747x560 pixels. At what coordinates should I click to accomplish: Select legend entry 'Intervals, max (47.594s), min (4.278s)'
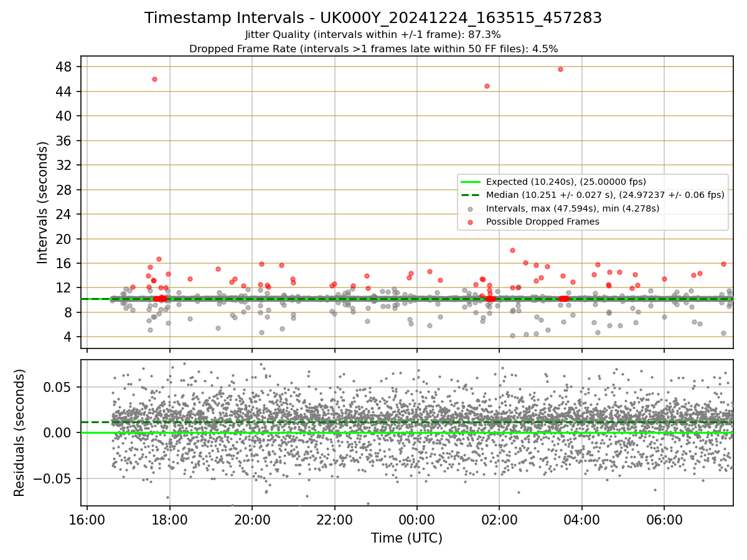(573, 208)
